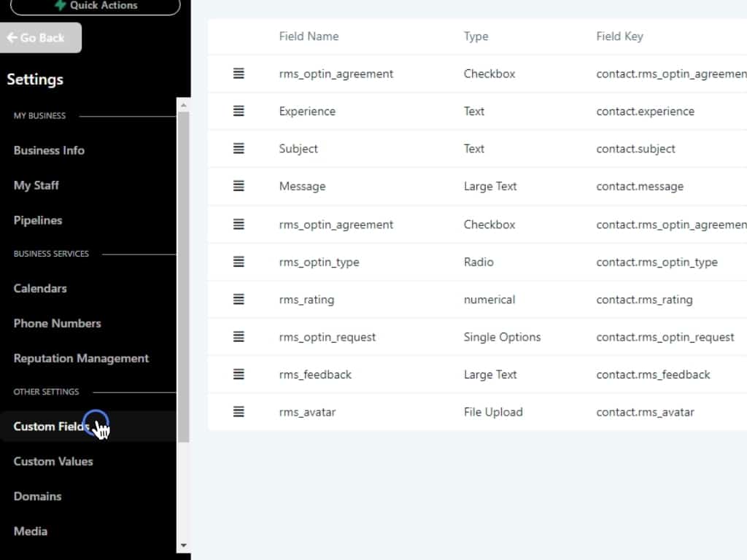
Task: Go to My Staff in sidebar
Action: point(36,185)
